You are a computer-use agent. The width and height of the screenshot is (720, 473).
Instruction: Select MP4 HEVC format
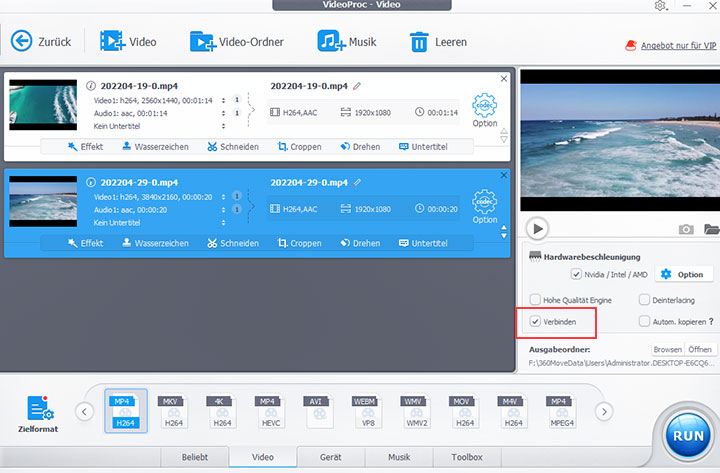click(x=270, y=411)
